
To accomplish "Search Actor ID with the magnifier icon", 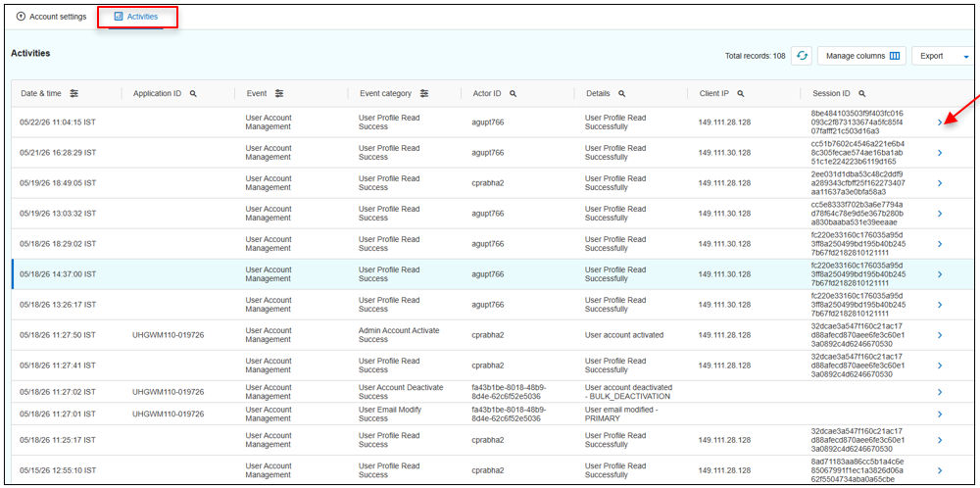I will pyautogui.click(x=513, y=93).
